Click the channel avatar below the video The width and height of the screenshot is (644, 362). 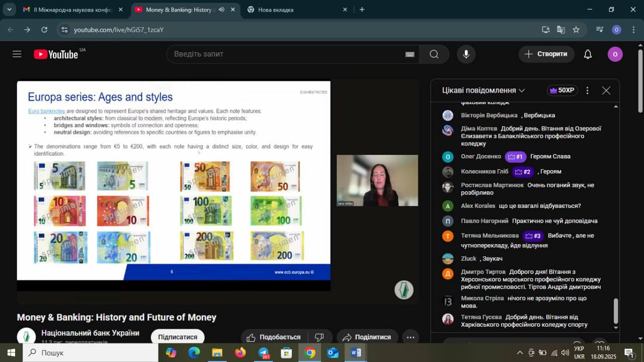pos(26,337)
